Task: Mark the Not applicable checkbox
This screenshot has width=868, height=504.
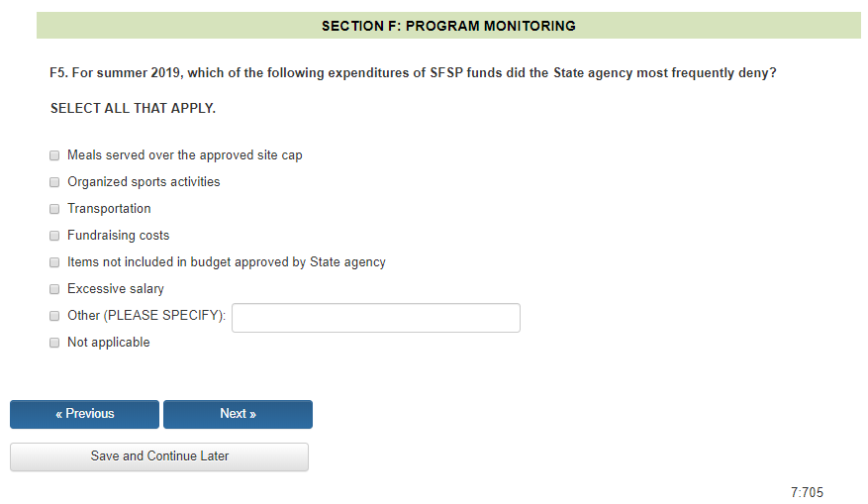Action: [54, 343]
